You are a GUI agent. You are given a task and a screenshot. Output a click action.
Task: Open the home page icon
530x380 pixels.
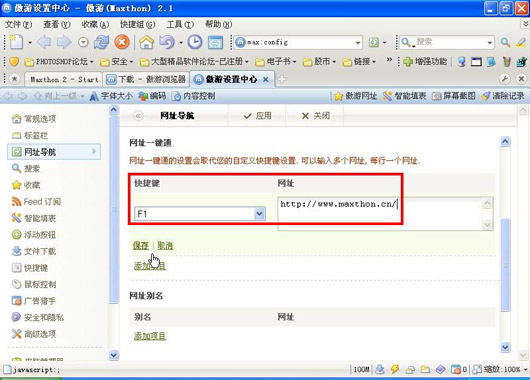click(146, 42)
